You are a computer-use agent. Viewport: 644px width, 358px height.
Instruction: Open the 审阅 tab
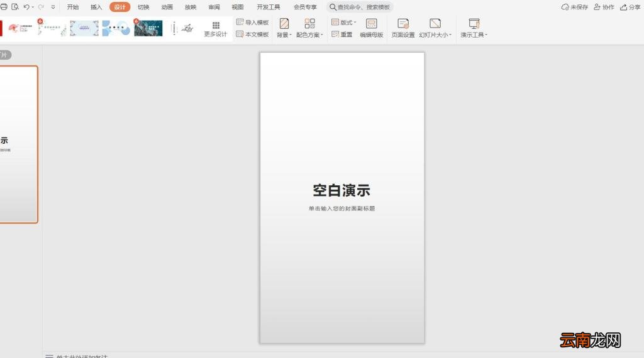[x=214, y=7]
